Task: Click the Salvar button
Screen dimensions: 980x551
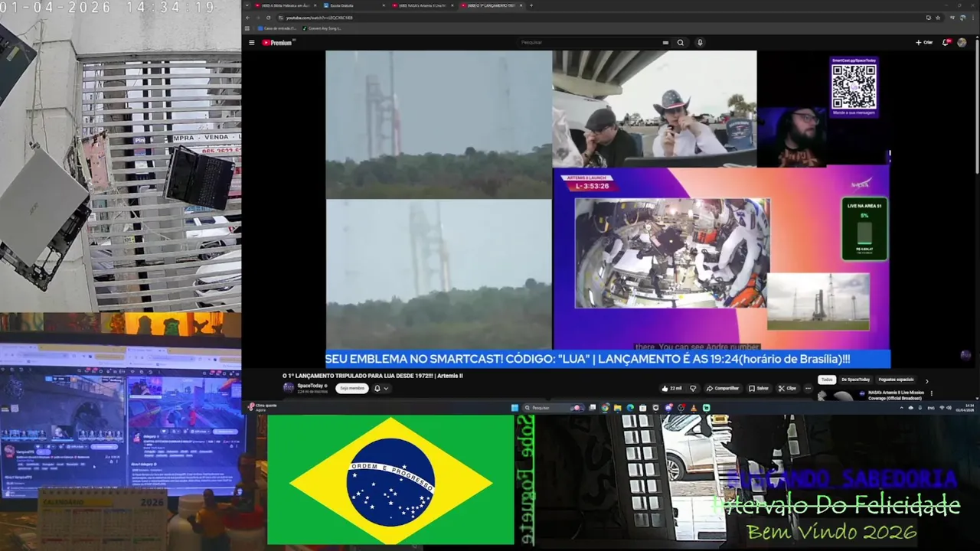Action: point(759,388)
